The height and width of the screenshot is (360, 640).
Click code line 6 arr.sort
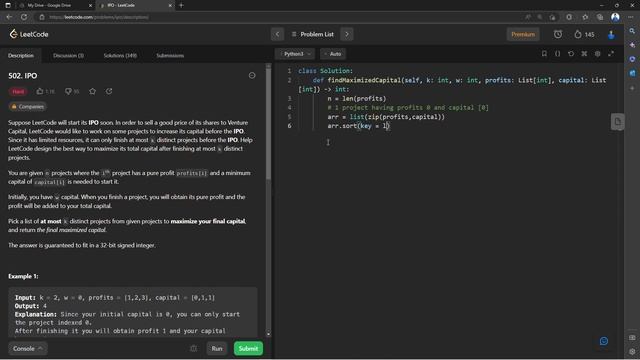point(358,126)
